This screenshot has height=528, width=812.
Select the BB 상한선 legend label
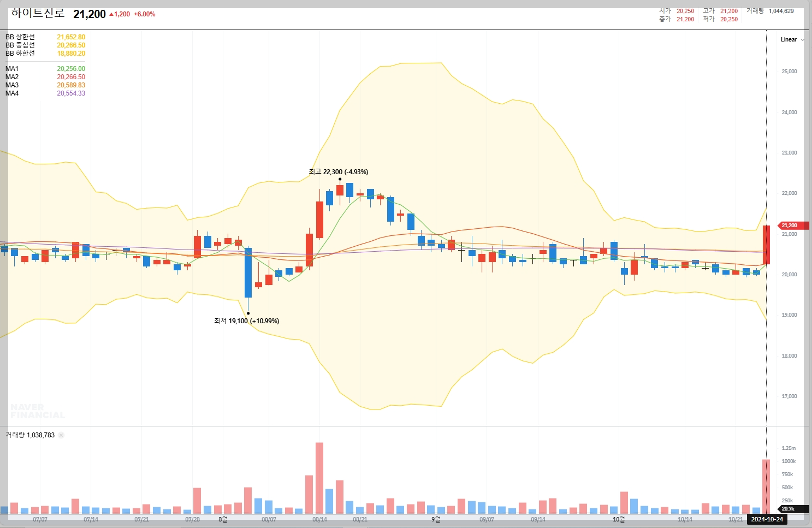(x=20, y=37)
